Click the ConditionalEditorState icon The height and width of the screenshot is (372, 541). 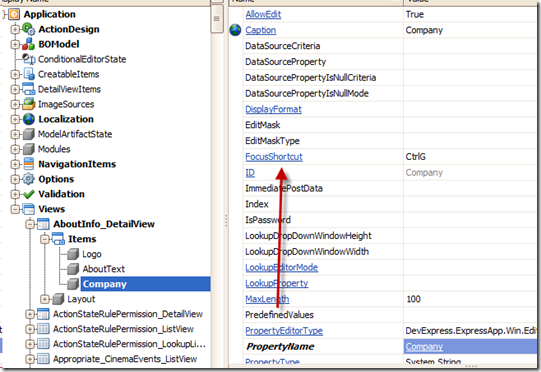pyautogui.click(x=29, y=59)
